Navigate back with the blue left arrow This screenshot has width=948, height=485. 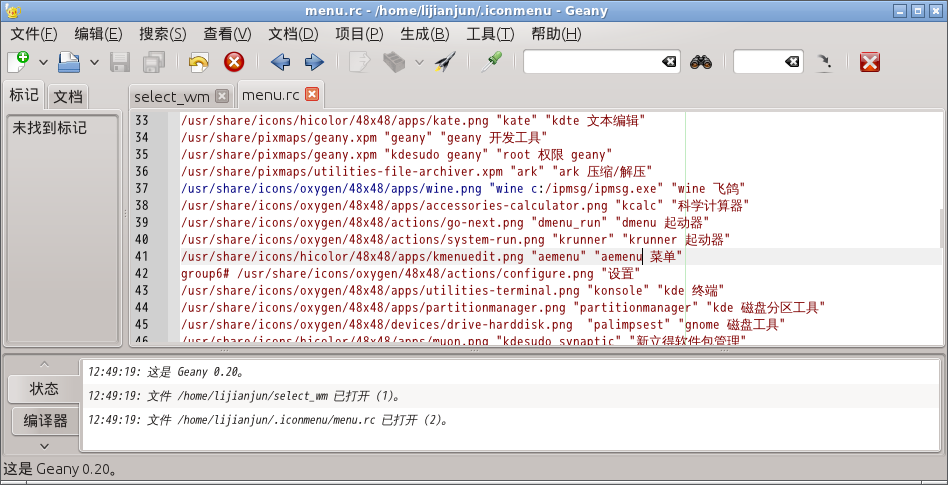pyautogui.click(x=280, y=62)
